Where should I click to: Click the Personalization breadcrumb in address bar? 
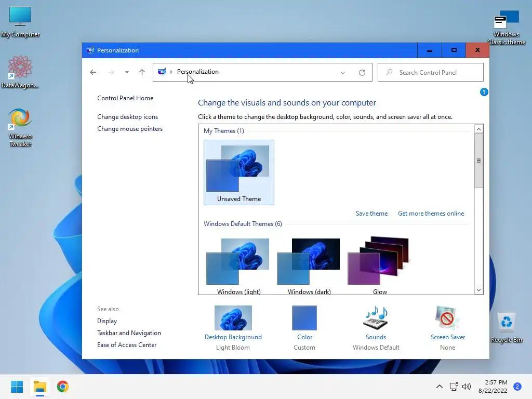pos(198,72)
